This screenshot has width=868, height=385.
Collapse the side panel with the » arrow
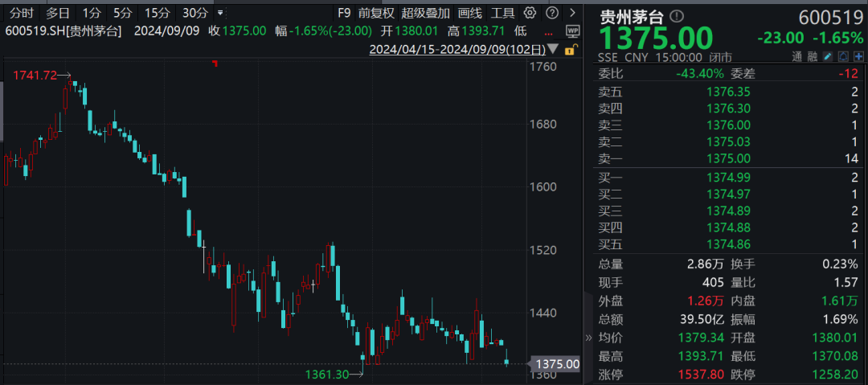tap(588, 338)
